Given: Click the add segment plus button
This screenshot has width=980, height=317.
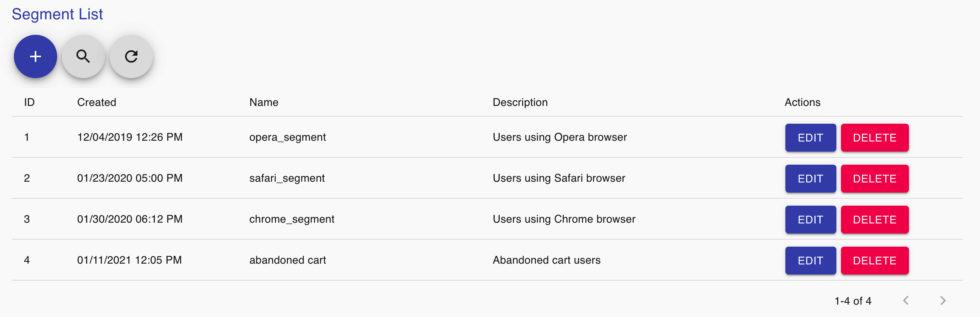Looking at the screenshot, I should point(36,56).
